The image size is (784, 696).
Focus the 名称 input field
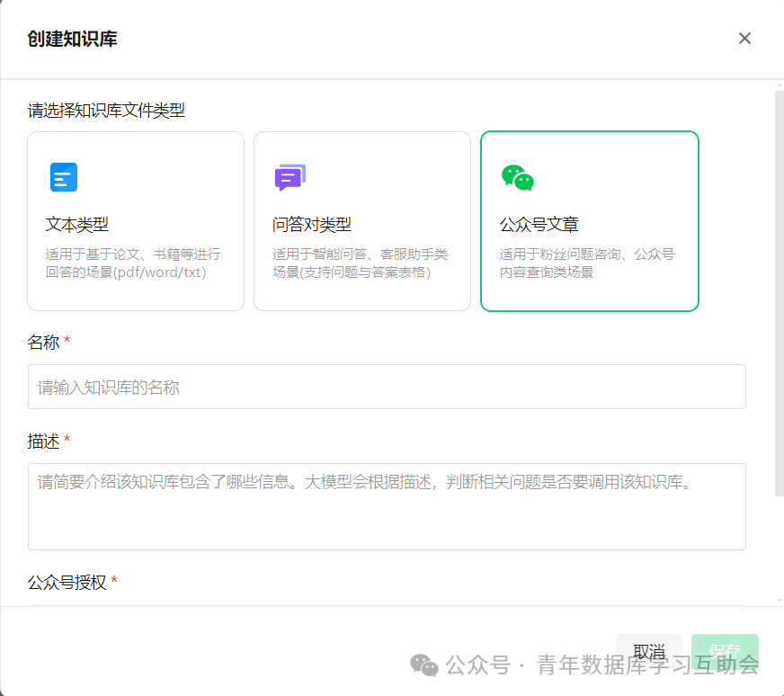tap(387, 387)
